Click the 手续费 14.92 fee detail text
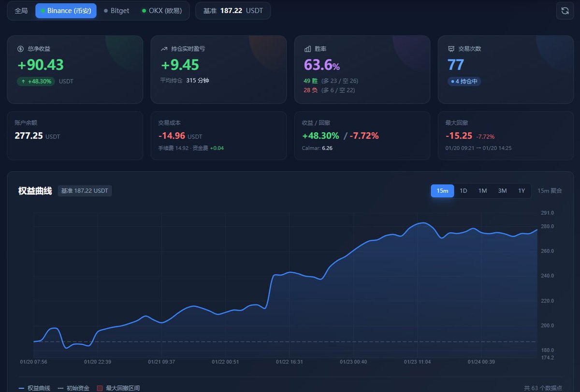 174,148
